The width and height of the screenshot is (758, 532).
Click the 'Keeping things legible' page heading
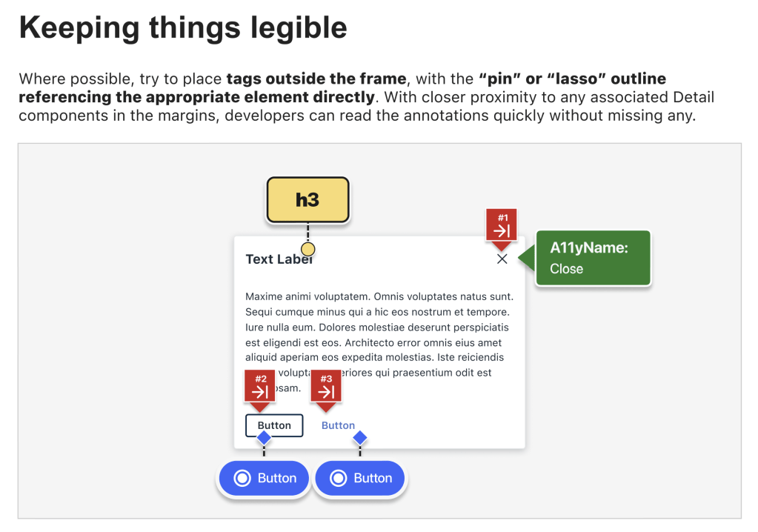[x=183, y=27]
